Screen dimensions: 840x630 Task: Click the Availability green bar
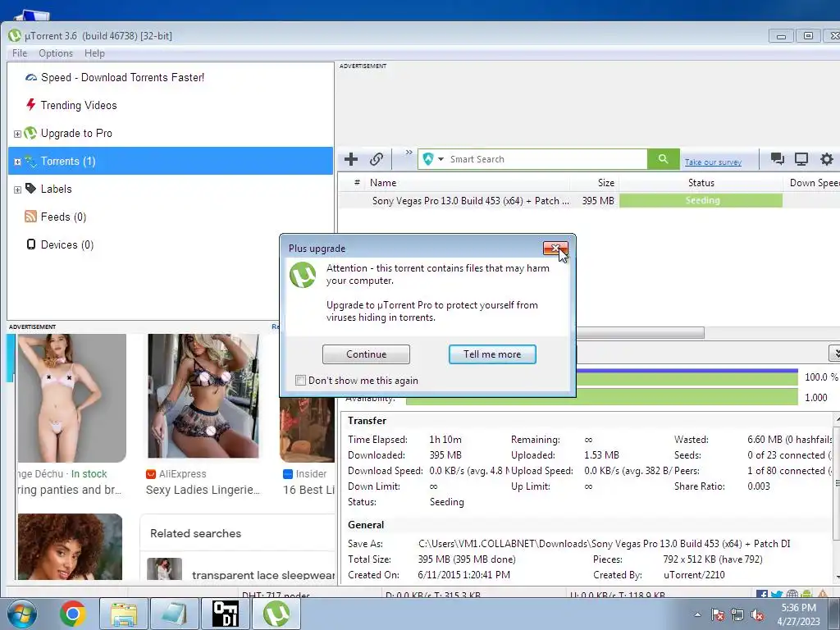602,398
